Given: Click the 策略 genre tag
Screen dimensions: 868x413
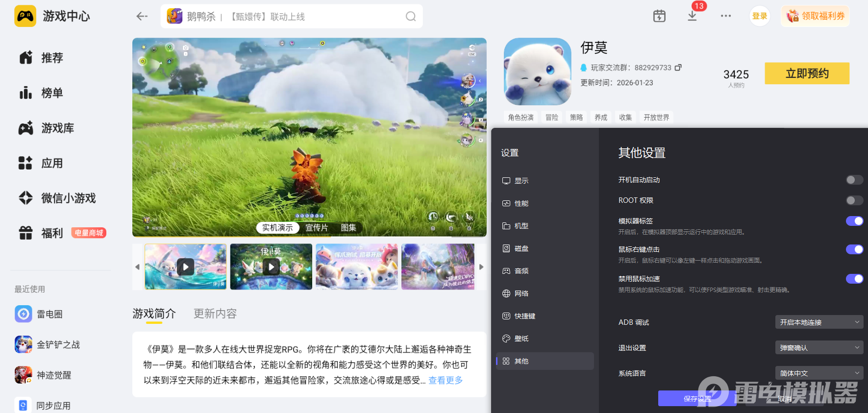Looking at the screenshot, I should click(576, 118).
